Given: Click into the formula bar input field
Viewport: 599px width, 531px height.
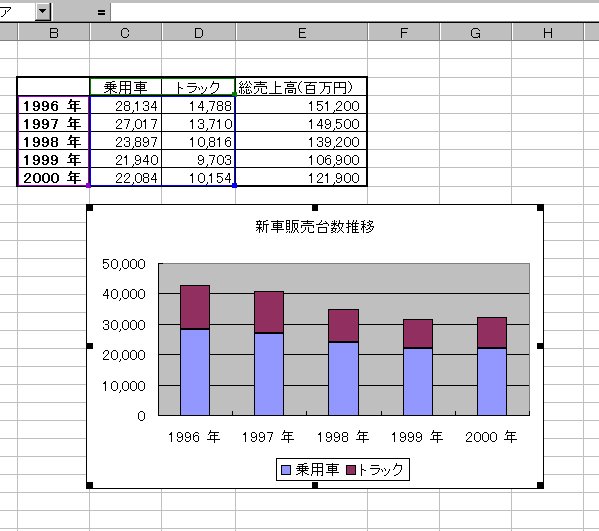Looking at the screenshot, I should (355, 12).
